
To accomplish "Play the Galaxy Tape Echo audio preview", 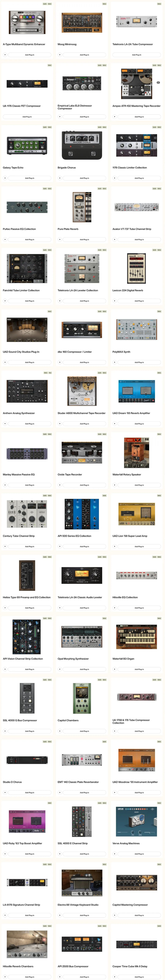I will tap(5, 178).
